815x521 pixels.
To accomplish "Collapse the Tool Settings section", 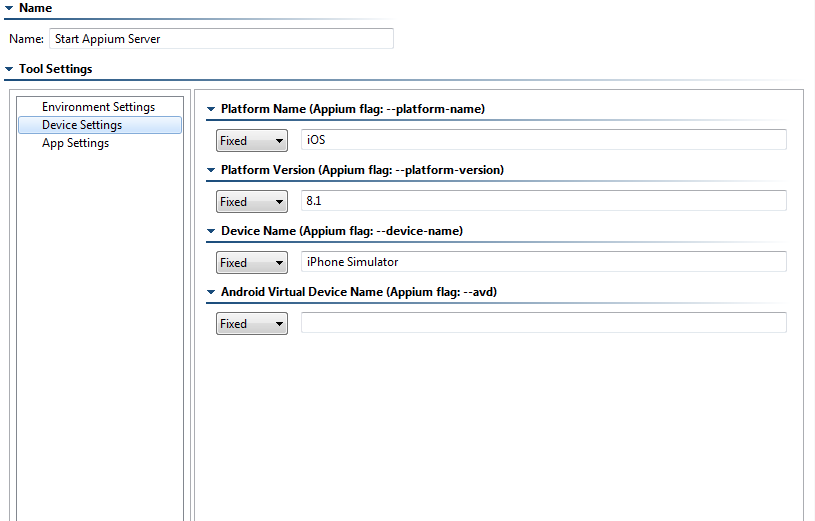I will 9,69.
